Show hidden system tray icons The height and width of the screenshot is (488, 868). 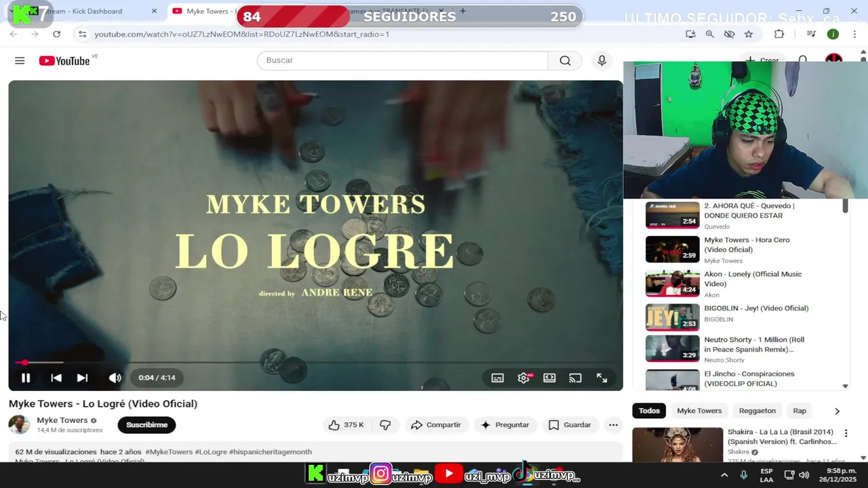pyautogui.click(x=724, y=475)
